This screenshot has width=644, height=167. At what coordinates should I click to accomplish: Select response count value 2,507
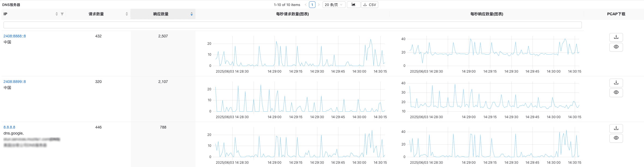click(x=163, y=36)
